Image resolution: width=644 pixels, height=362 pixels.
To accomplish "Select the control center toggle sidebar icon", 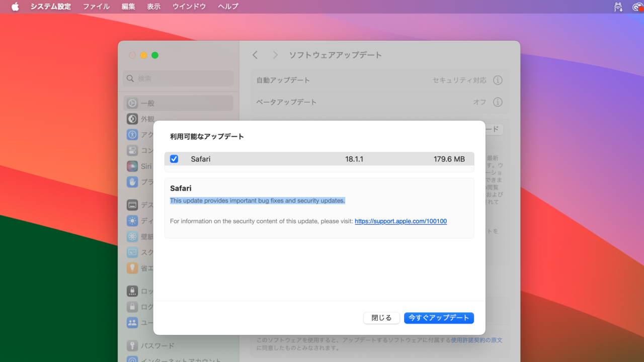I will (x=132, y=150).
